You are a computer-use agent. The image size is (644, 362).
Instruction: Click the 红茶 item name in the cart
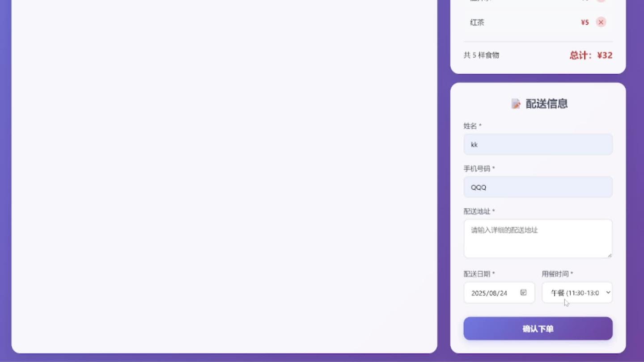point(477,22)
